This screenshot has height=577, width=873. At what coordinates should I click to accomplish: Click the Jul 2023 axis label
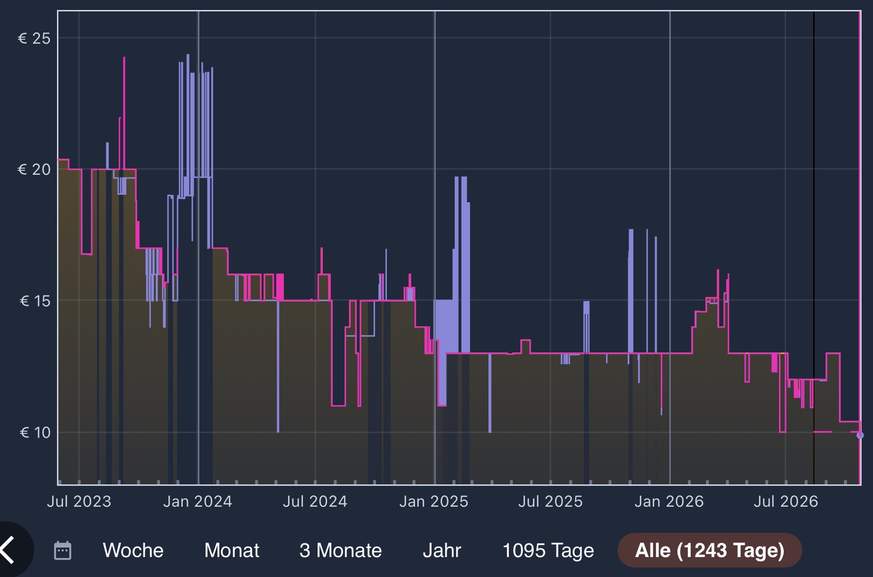[x=79, y=502]
